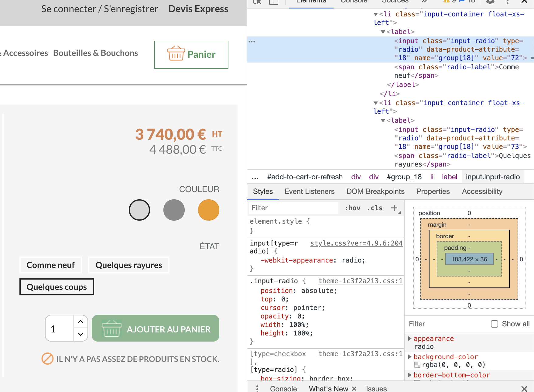Expand the appearance computed property
This screenshot has width=534, height=392.
(x=410, y=339)
